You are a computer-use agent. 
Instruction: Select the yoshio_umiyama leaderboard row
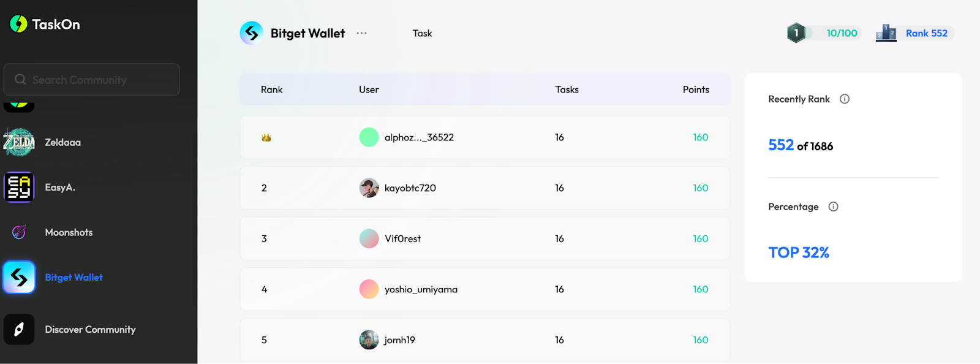pos(484,289)
